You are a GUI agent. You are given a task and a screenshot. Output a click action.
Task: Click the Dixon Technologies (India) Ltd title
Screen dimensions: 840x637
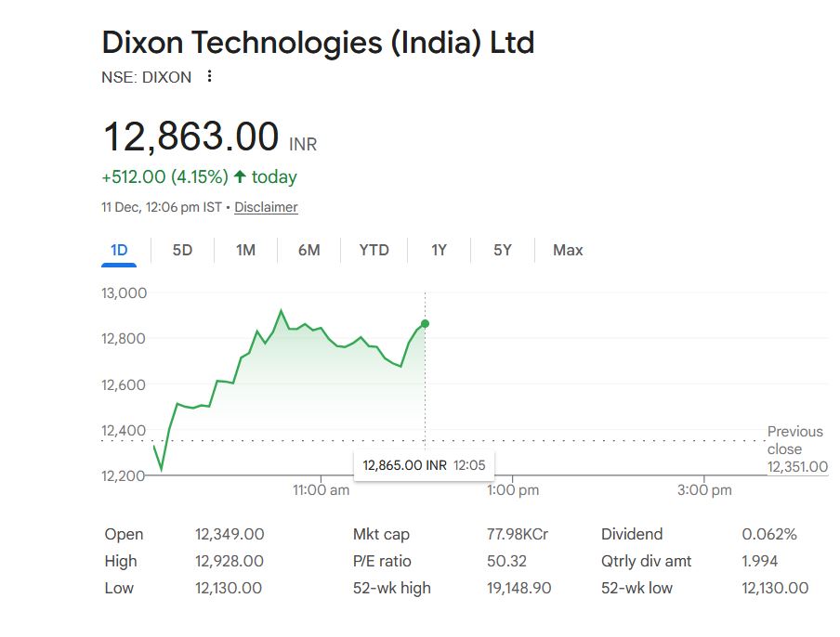318,43
